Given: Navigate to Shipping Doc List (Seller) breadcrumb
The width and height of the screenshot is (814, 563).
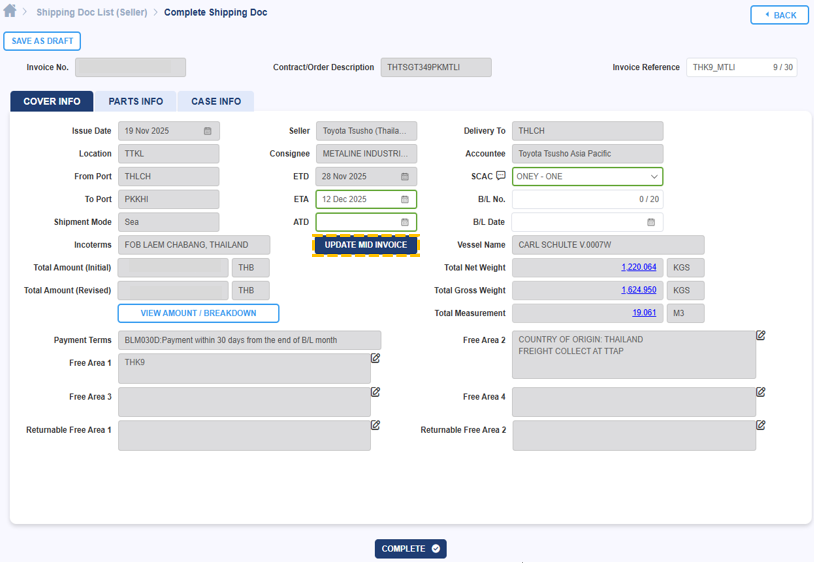Looking at the screenshot, I should 92,13.
